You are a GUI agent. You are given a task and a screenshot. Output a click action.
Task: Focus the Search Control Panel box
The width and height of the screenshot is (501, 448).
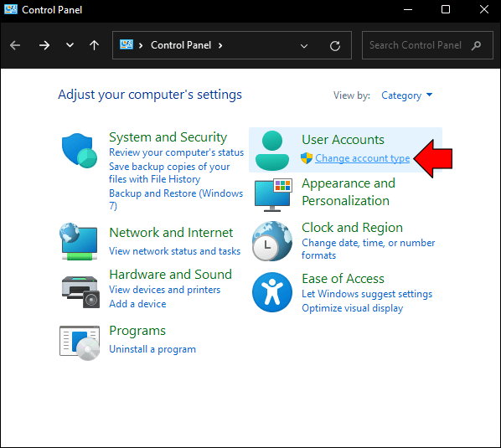(427, 45)
